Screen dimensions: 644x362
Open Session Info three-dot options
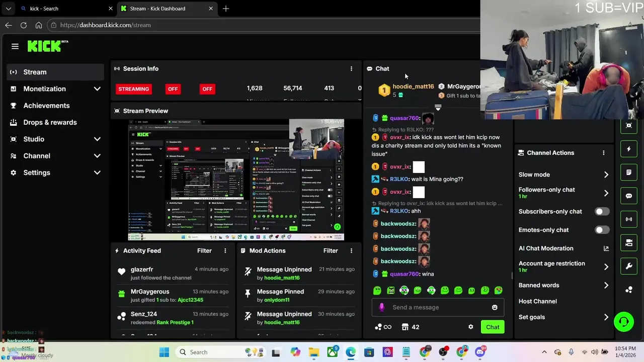click(x=351, y=69)
